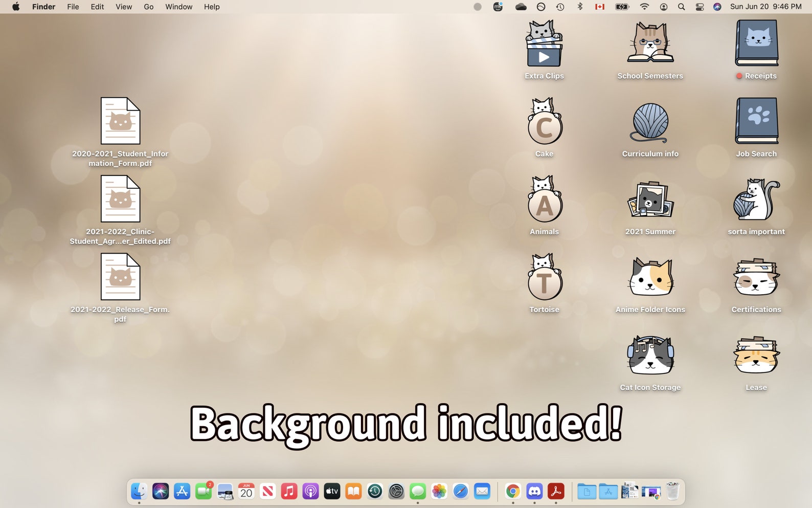Open FaceTime with notification badge

pyautogui.click(x=204, y=492)
